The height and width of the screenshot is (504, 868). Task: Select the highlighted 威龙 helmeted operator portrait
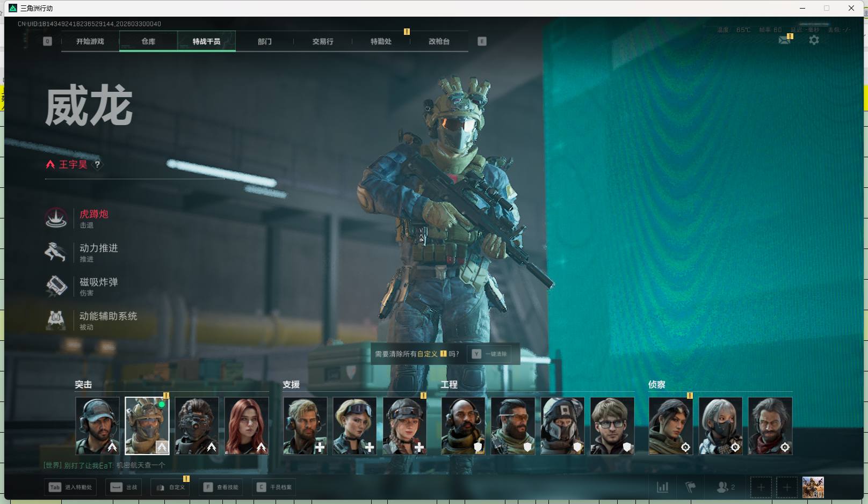(147, 426)
